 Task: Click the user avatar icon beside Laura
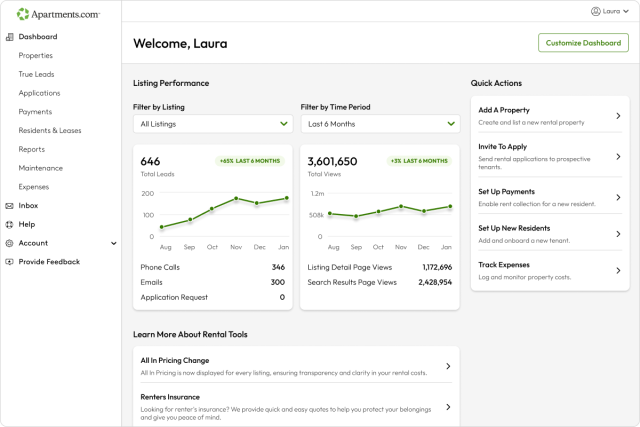click(x=596, y=11)
